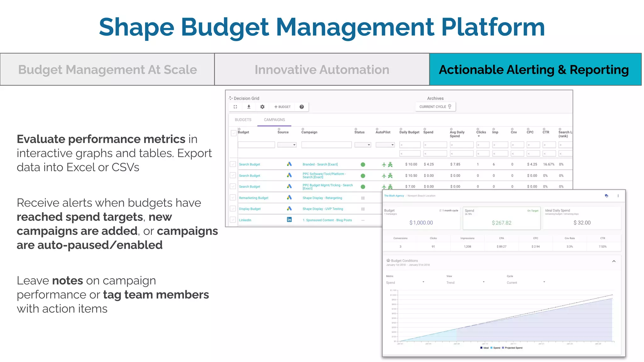This screenshot has width=644, height=362.
Task: Check the Display Budget row checkbox
Action: coord(233,209)
